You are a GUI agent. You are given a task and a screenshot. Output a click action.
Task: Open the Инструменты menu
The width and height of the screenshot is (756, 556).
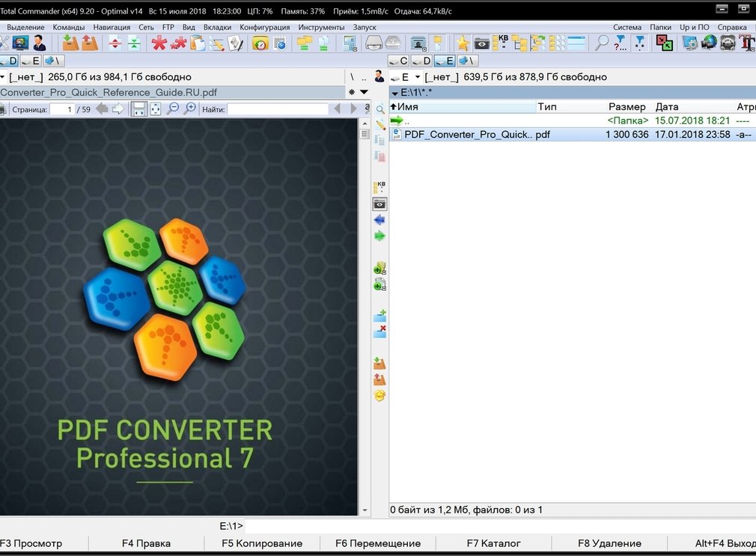321,27
